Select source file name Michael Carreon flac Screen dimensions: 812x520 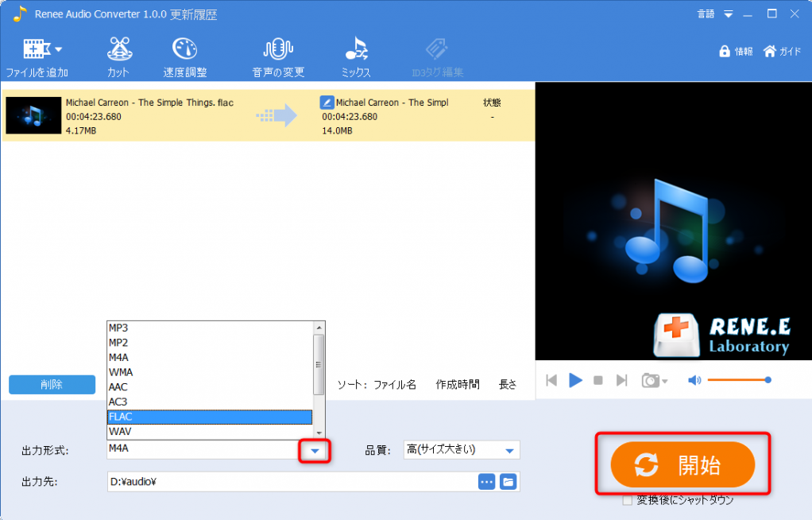click(149, 103)
